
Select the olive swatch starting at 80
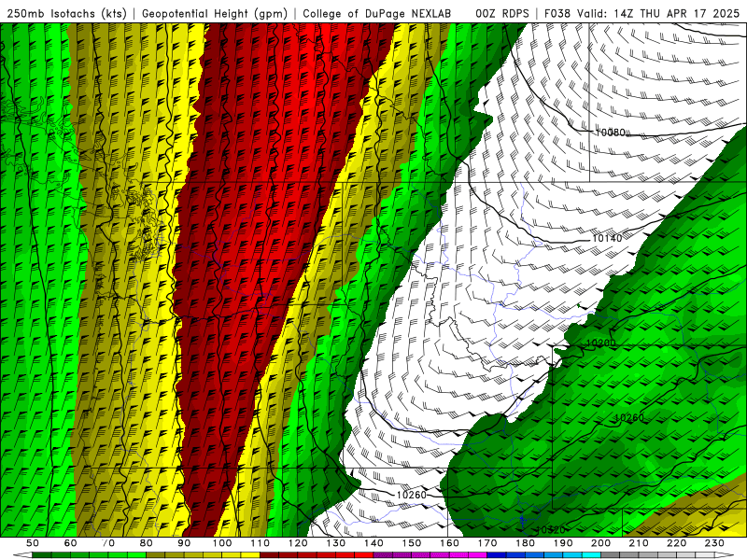pyautogui.click(x=156, y=555)
